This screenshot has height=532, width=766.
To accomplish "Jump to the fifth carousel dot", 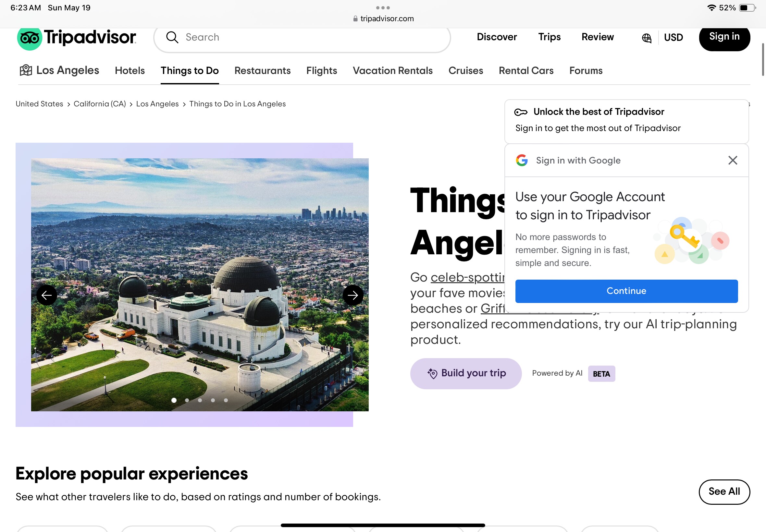I will tap(226, 400).
